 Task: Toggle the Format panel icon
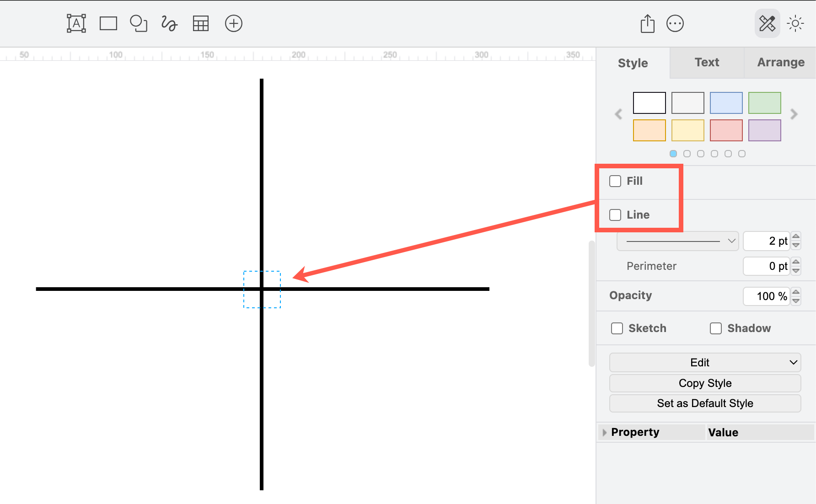click(x=767, y=23)
